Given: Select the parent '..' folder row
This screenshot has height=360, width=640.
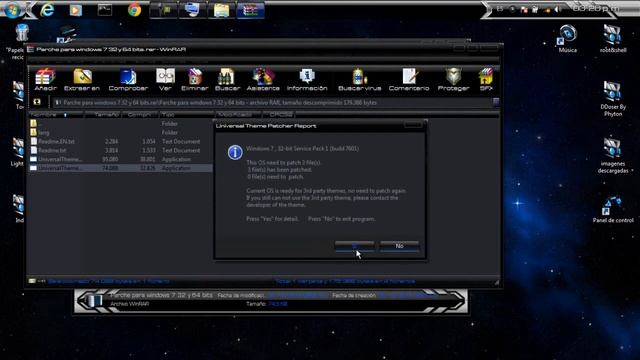Looking at the screenshot, I should tap(120, 123).
